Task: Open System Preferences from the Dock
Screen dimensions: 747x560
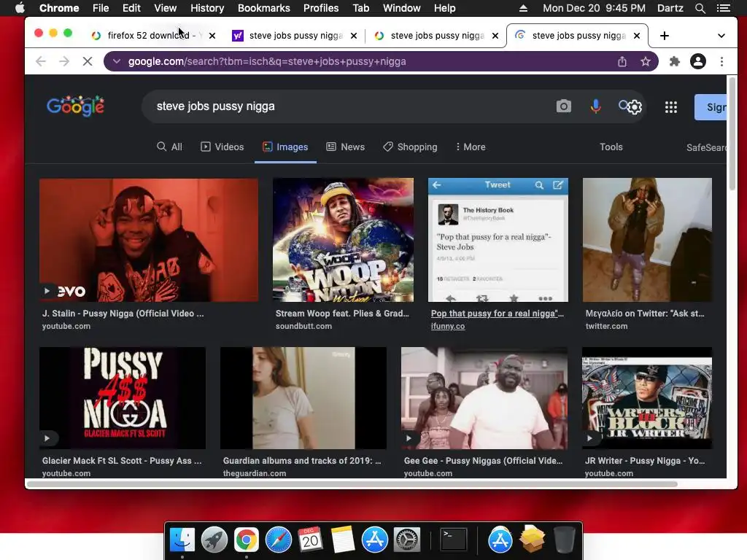Action: pyautogui.click(x=406, y=540)
